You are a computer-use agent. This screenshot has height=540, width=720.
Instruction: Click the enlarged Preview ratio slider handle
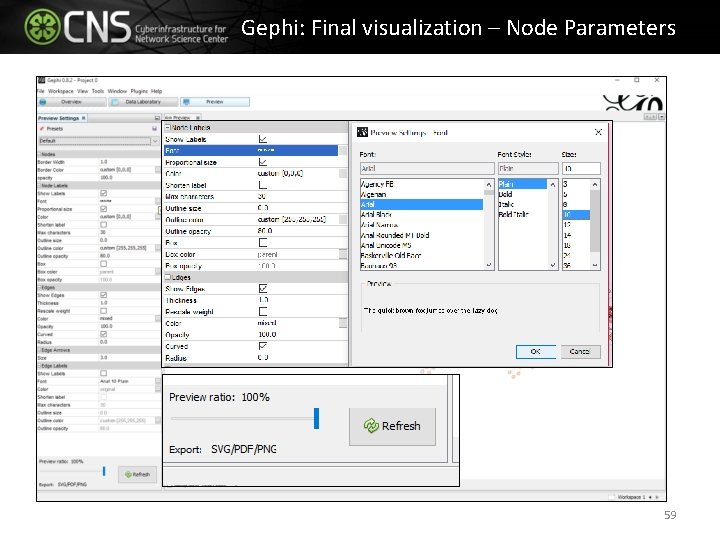pos(316,418)
